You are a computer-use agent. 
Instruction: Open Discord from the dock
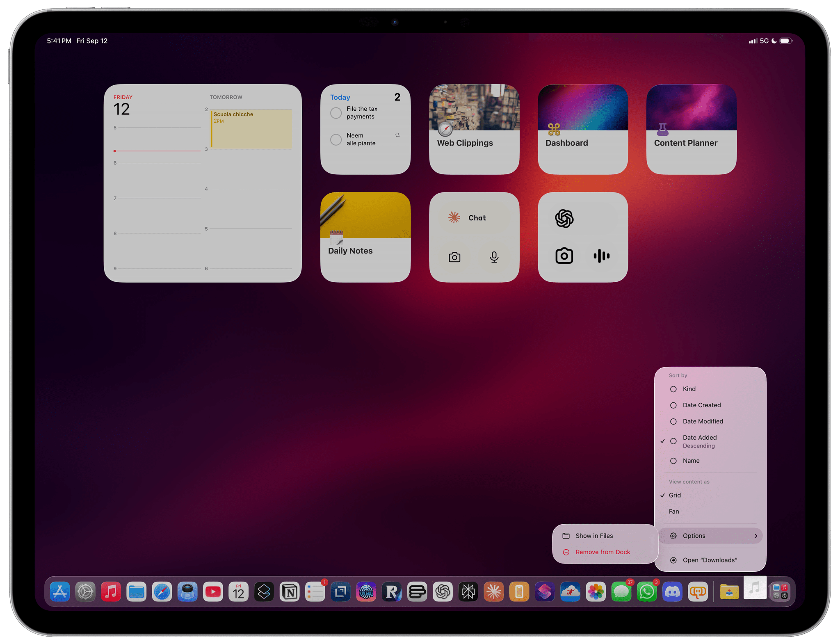pos(672,592)
